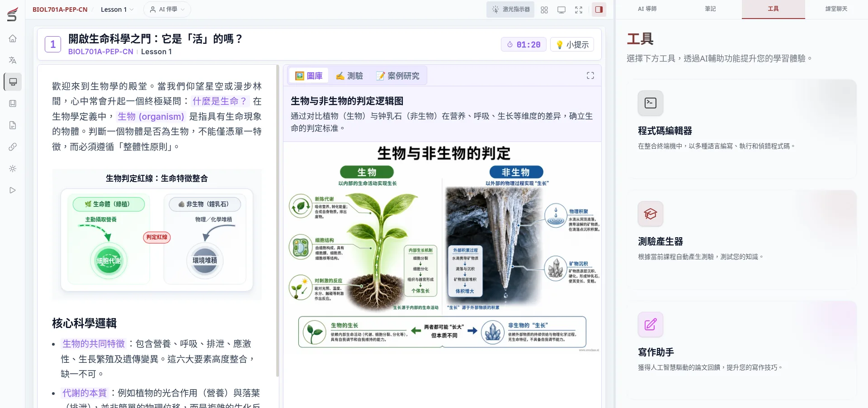Switch to grid layout view icon
Screen dimensions: 868x408
[x=544, y=9]
